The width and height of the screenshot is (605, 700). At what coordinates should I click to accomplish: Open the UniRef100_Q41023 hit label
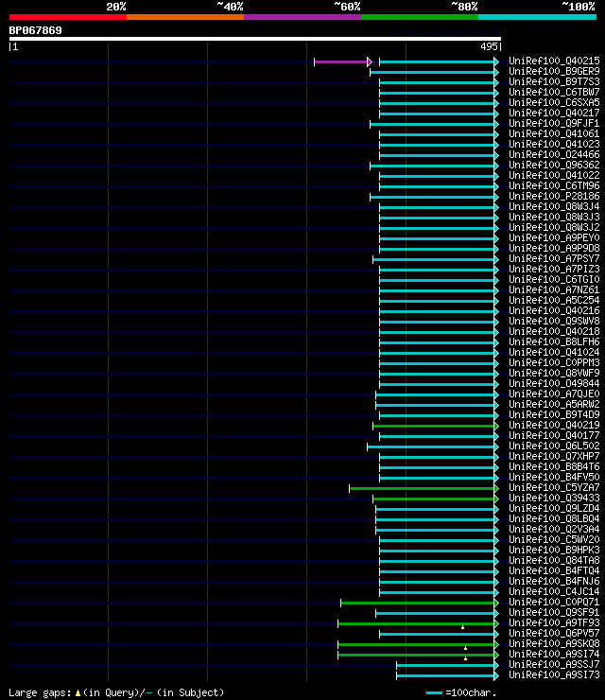pos(554,144)
